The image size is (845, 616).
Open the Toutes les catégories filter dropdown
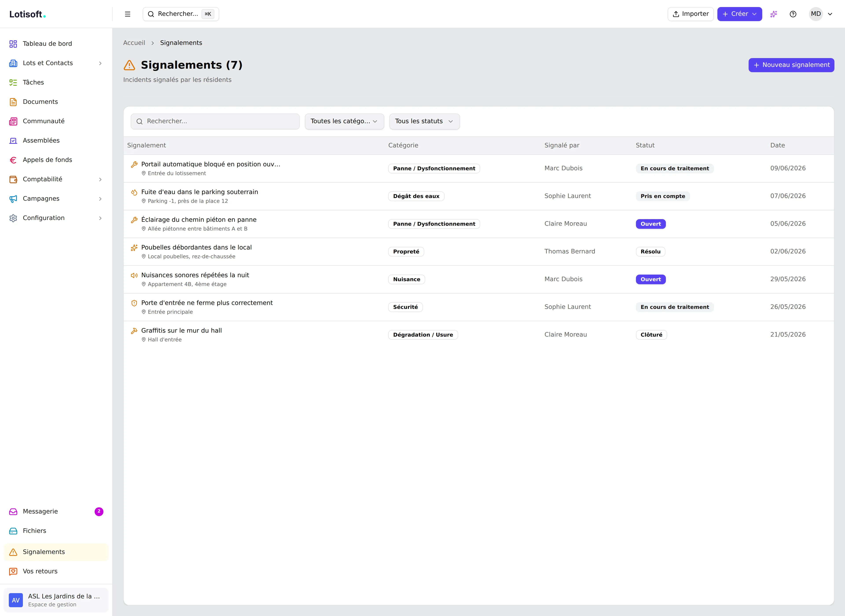point(344,122)
